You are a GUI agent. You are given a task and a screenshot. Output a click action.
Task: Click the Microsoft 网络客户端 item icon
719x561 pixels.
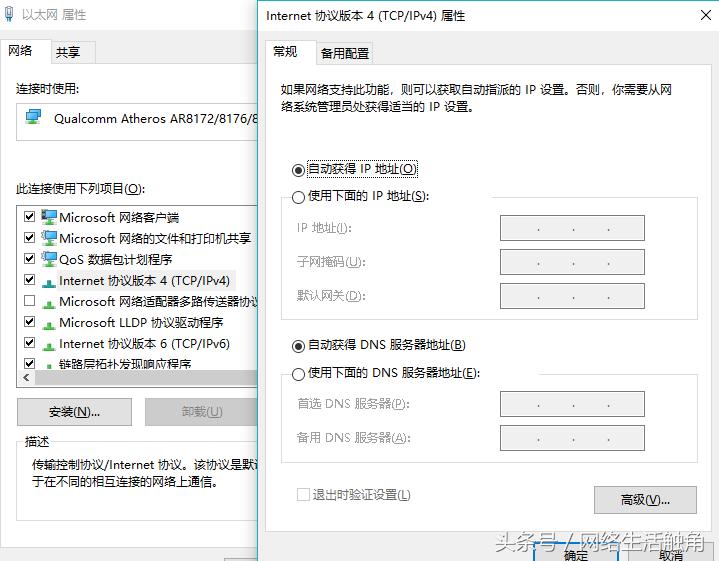point(49,217)
